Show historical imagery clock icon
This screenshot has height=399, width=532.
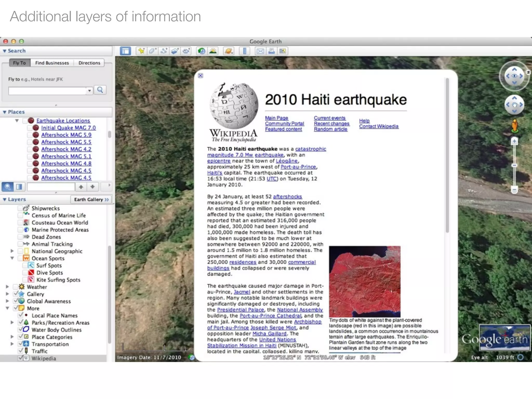pyautogui.click(x=202, y=51)
